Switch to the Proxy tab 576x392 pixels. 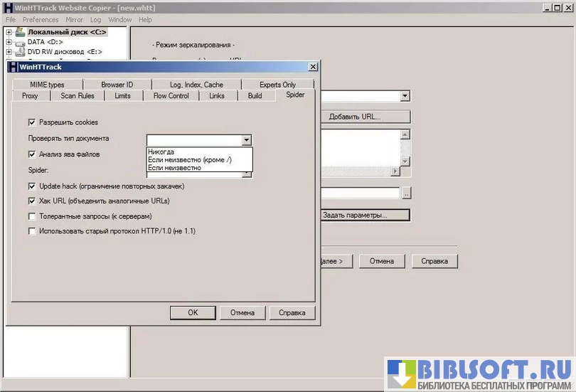[x=30, y=95]
